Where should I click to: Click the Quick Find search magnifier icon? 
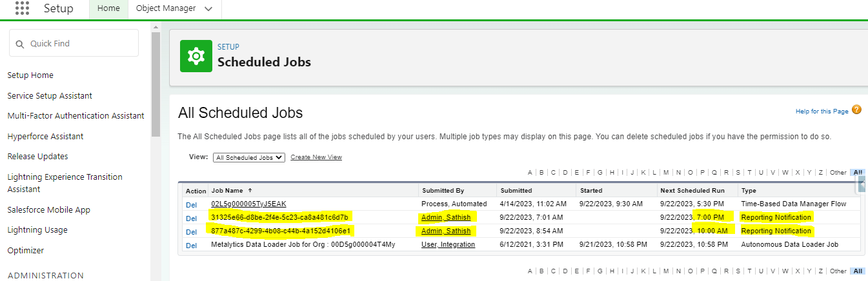20,44
